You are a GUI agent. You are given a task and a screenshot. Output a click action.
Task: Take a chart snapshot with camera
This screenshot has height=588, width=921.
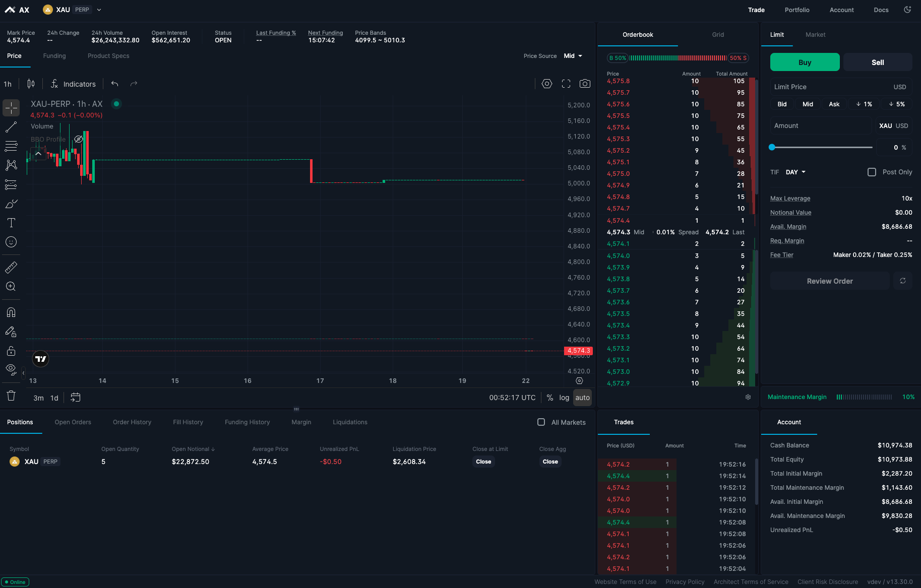click(x=585, y=84)
